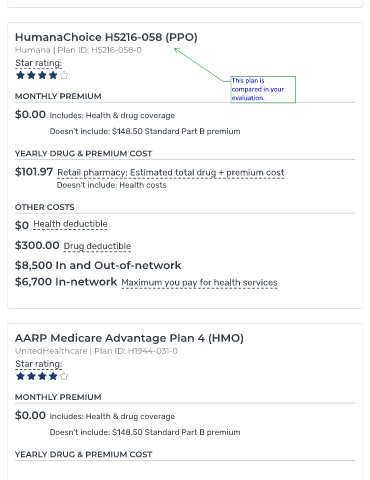Screen dimensions: 370x480
Task: Click the $101.97 yearly cost amount
Action: click(34, 172)
